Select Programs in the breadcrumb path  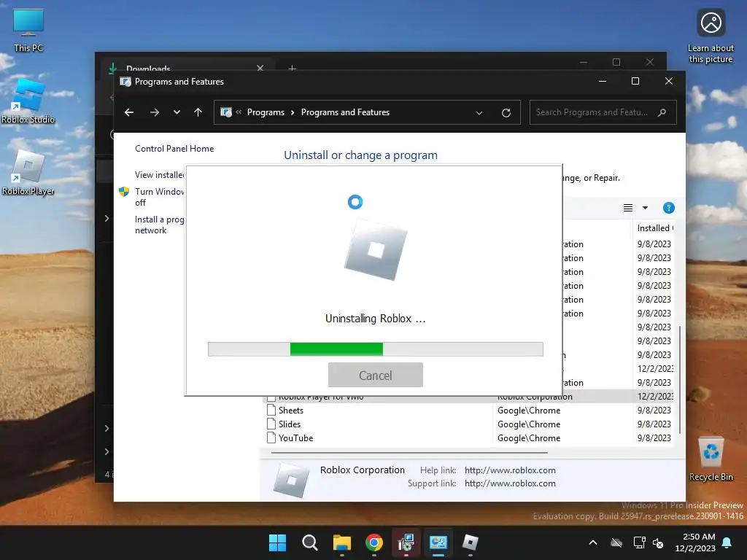click(x=266, y=112)
